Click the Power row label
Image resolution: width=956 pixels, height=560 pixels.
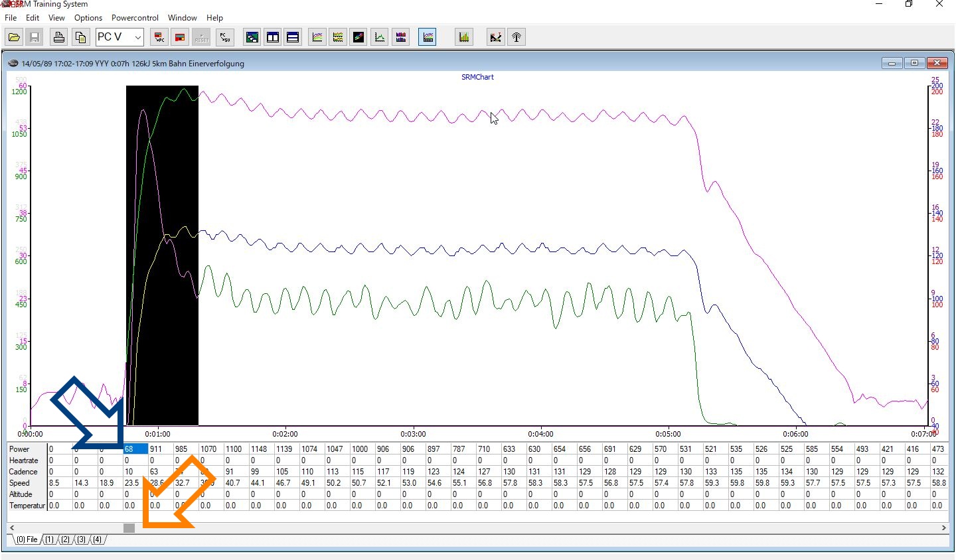coord(27,449)
